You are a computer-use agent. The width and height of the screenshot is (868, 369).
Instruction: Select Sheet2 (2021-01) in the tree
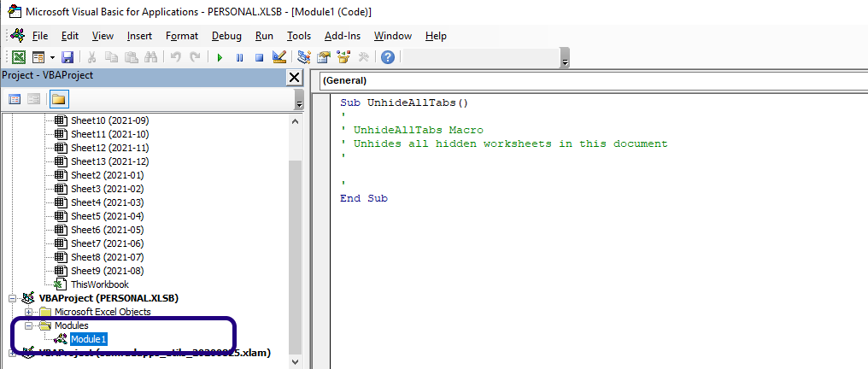(108, 175)
